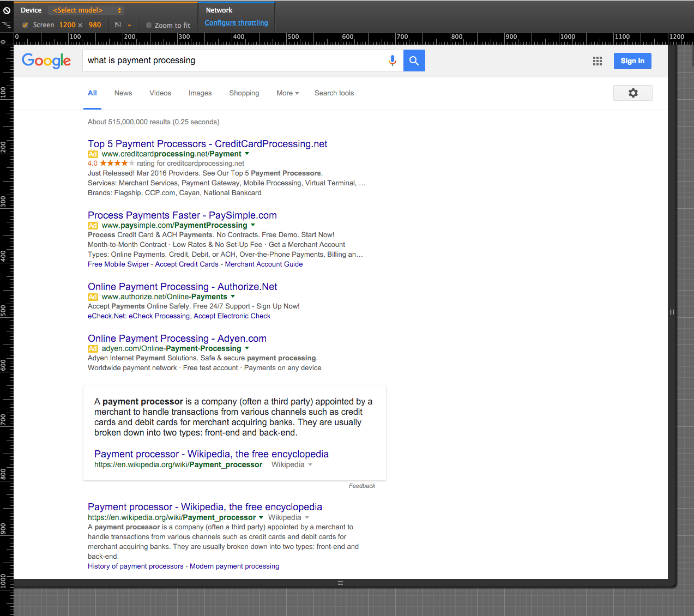Image resolution: width=694 pixels, height=616 pixels.
Task: Select the All search tab
Action: (92, 93)
